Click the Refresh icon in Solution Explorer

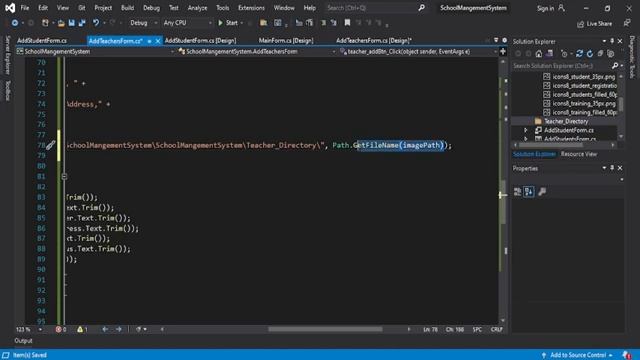pos(590,53)
